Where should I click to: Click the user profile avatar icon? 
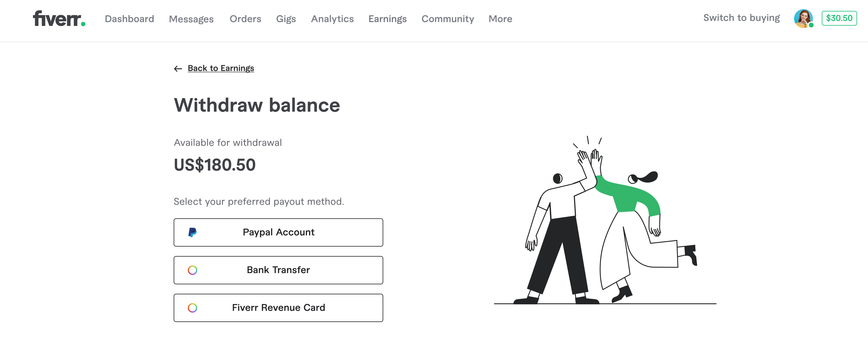tap(803, 18)
